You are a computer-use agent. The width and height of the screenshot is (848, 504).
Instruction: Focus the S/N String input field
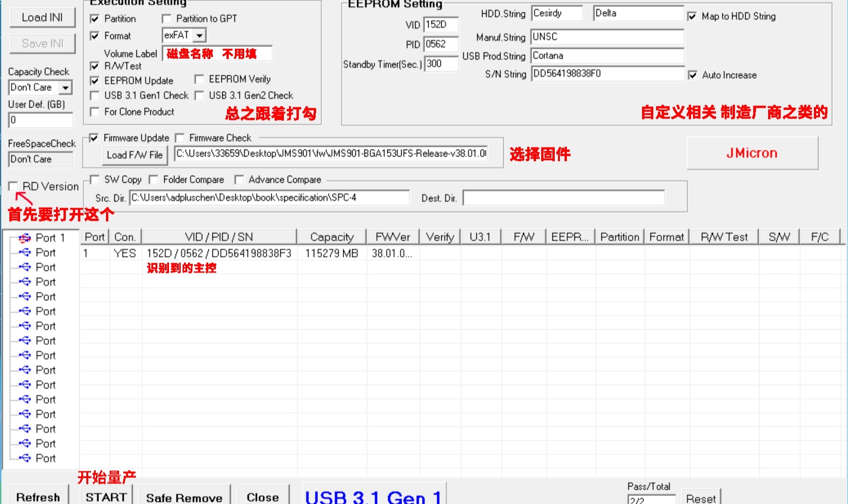click(x=608, y=74)
